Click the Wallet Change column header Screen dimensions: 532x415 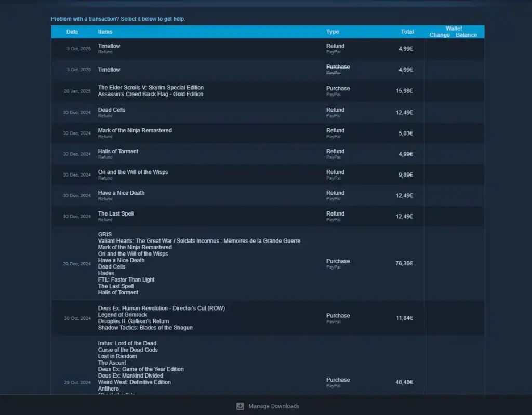tap(440, 35)
